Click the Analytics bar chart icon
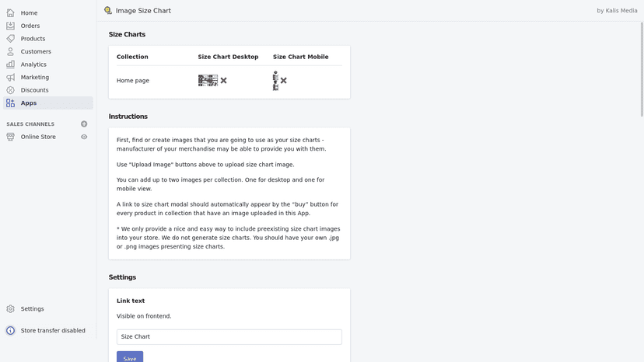 coord(10,64)
